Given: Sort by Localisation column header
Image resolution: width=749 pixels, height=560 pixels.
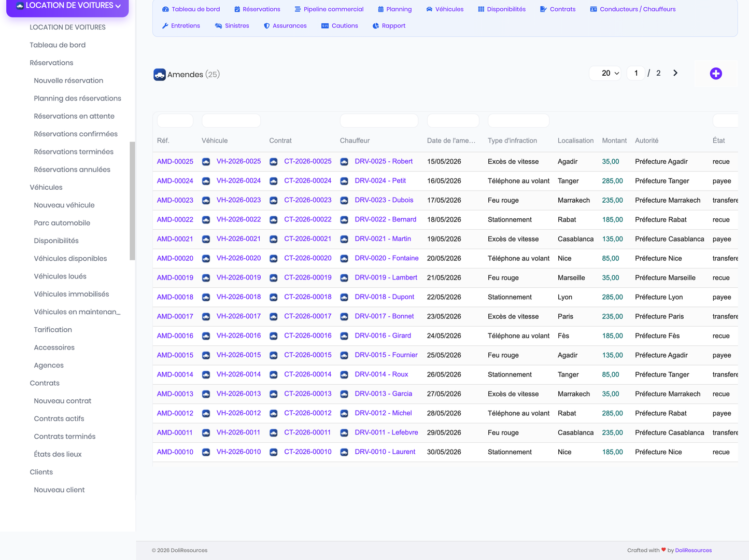Looking at the screenshot, I should pyautogui.click(x=575, y=141).
